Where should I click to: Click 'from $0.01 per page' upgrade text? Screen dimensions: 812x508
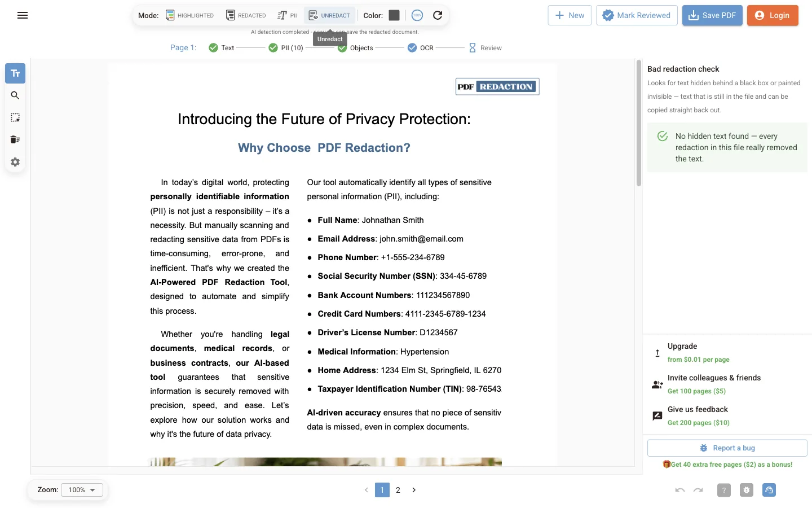699,360
